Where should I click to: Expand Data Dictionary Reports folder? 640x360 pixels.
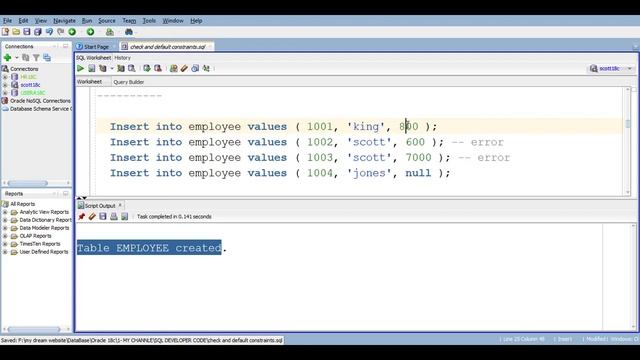pyautogui.click(x=5, y=220)
